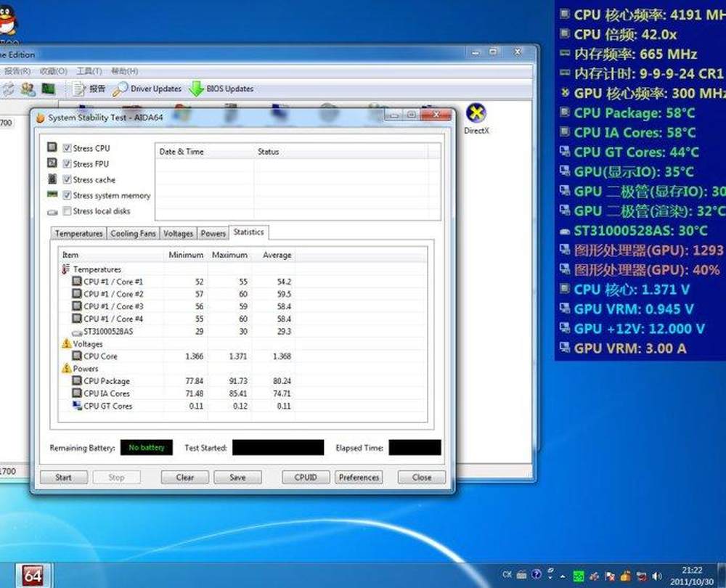726x588 pixels.
Task: Click the QQ penguin desktop icon
Action: pyautogui.click(x=7, y=20)
